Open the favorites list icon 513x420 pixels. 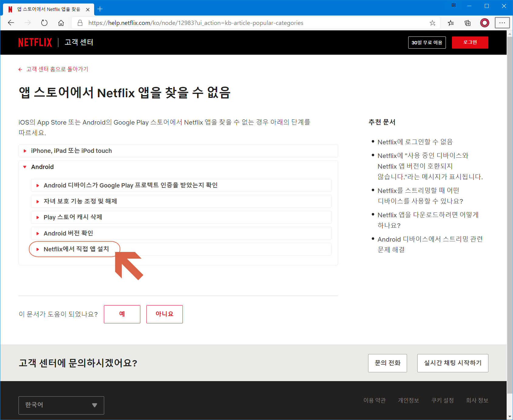pos(451,23)
